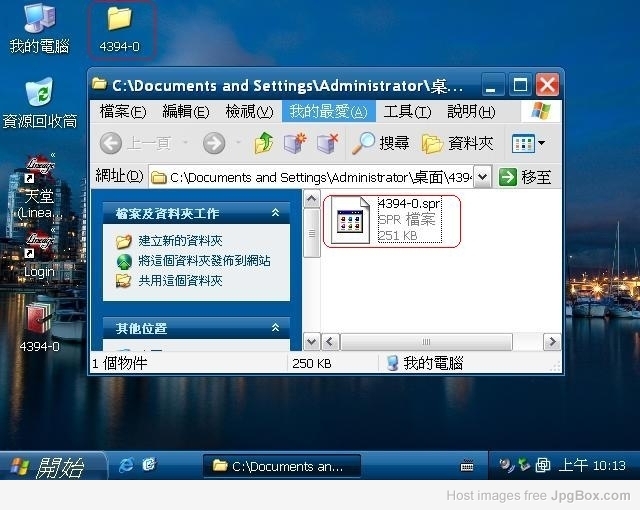The image size is (640, 510).
Task: Collapse the File and Folder Tasks panel
Action: point(275,213)
